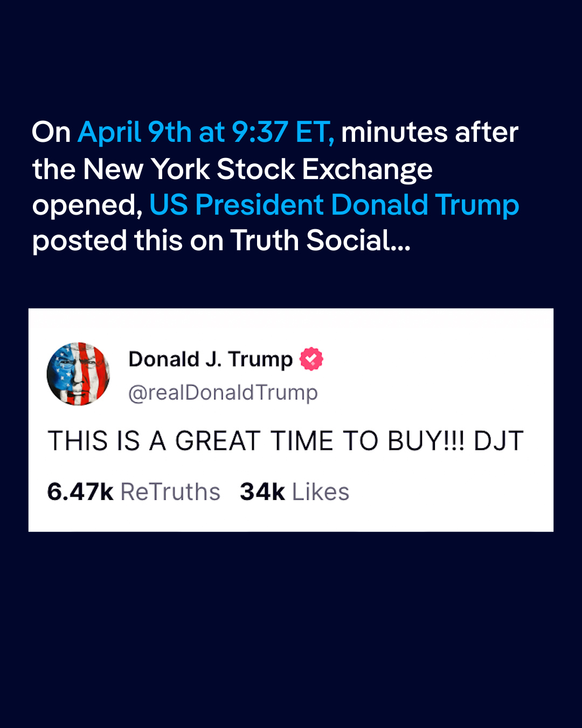
Task: Click the word "GREAT" in the post
Action: click(x=218, y=441)
